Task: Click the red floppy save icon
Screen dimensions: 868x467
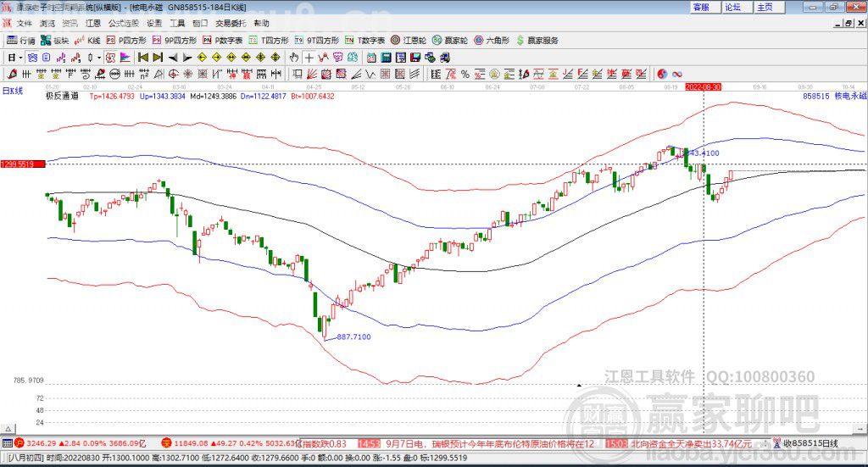Action: click(x=415, y=58)
